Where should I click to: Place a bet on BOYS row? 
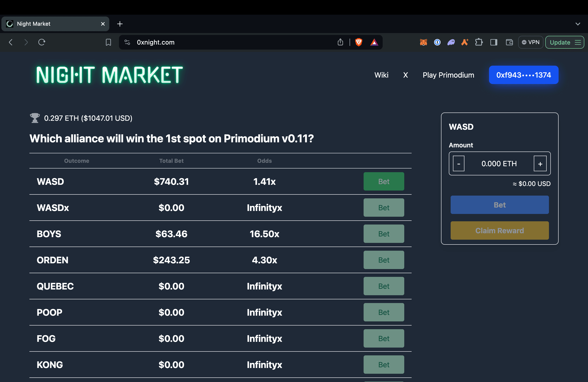(384, 234)
